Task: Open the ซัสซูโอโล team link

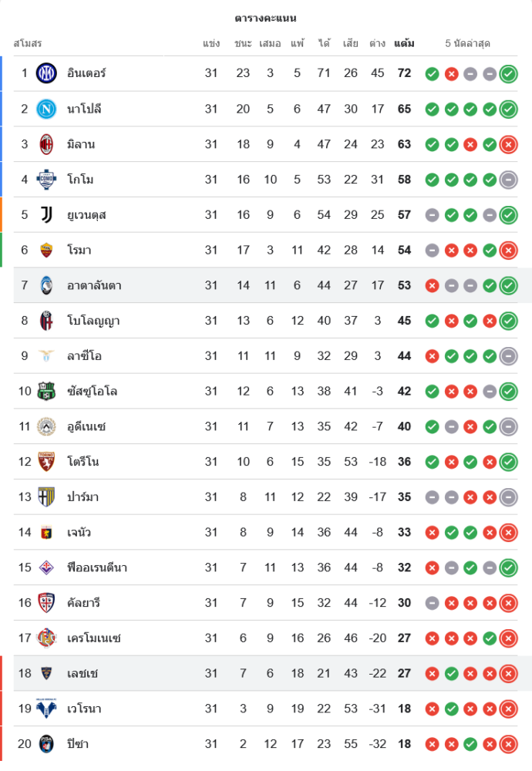Action: (92, 392)
